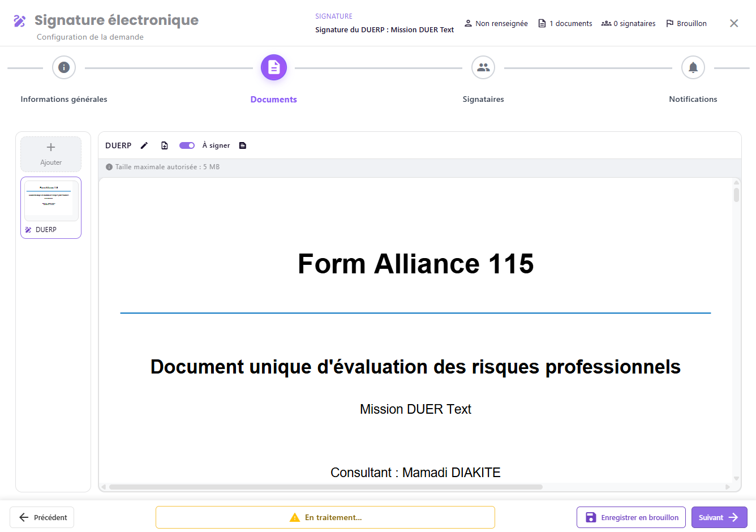The image size is (756, 532).
Task: Click the info icon next to Taille maximale
Action: [x=109, y=167]
